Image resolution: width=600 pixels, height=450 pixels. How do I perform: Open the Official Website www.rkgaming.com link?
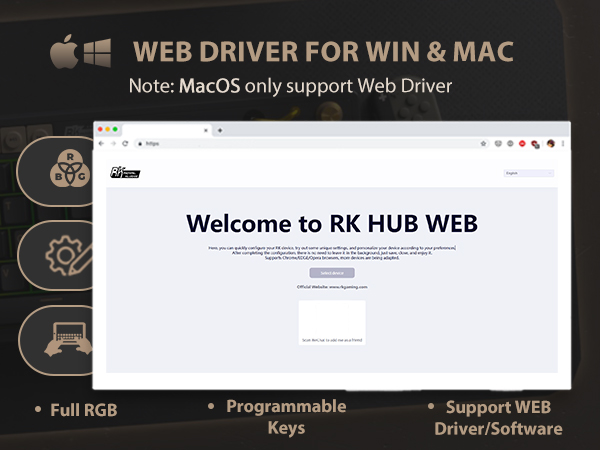point(332,287)
